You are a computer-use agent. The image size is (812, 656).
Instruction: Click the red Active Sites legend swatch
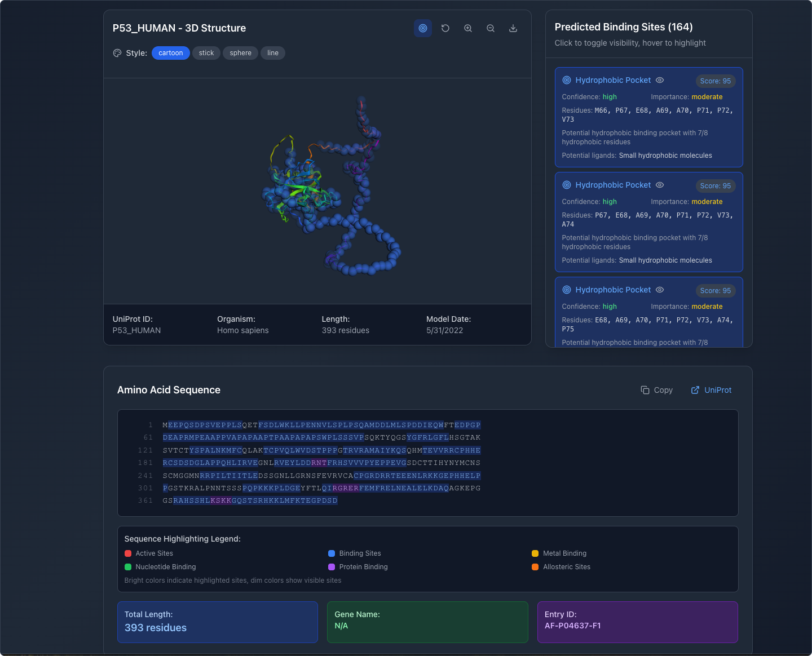click(128, 553)
